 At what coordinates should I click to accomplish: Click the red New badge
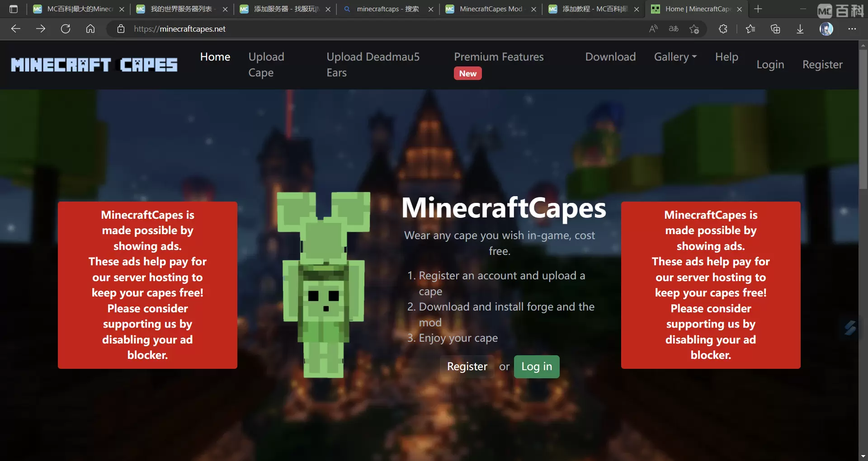click(467, 74)
